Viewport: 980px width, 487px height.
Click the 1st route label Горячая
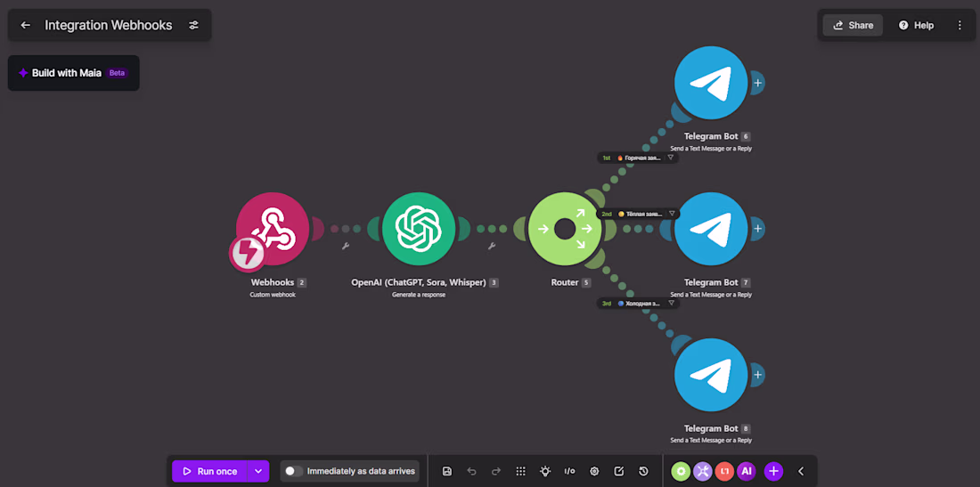pyautogui.click(x=642, y=158)
